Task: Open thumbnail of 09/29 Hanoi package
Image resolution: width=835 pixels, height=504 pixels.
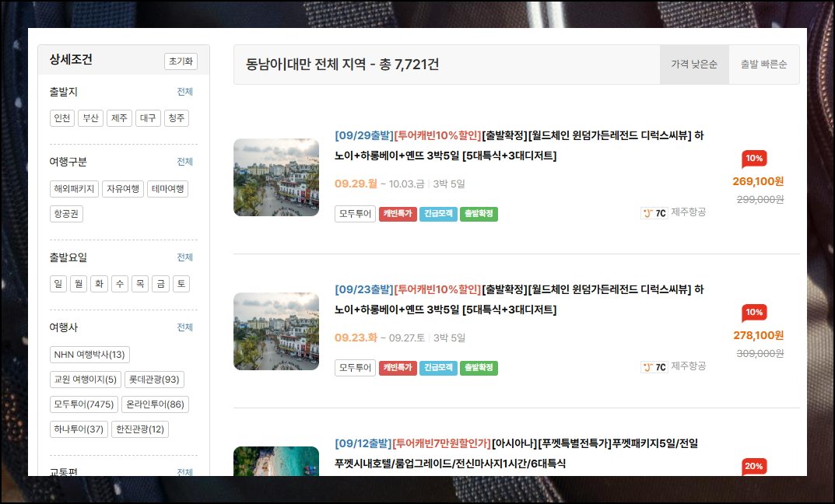Action: click(x=276, y=177)
